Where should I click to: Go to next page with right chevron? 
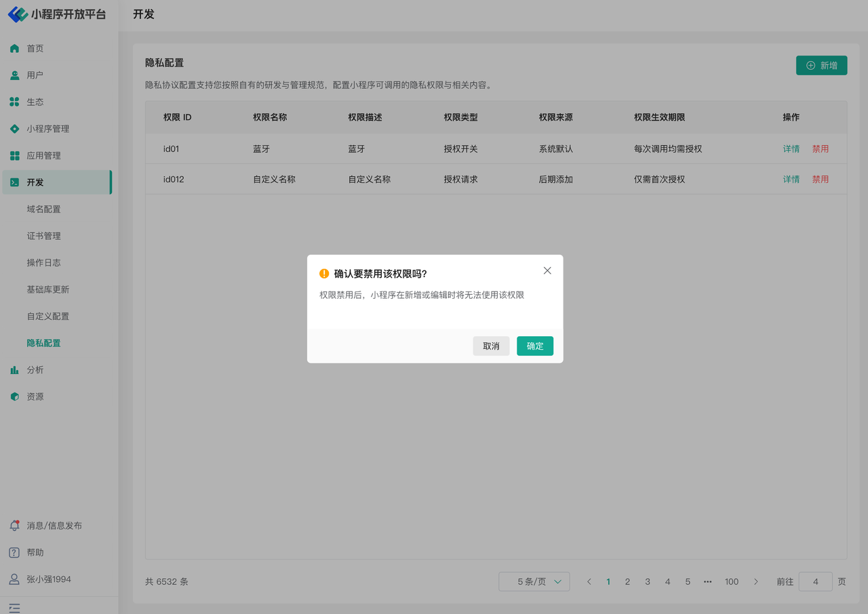[x=756, y=581]
